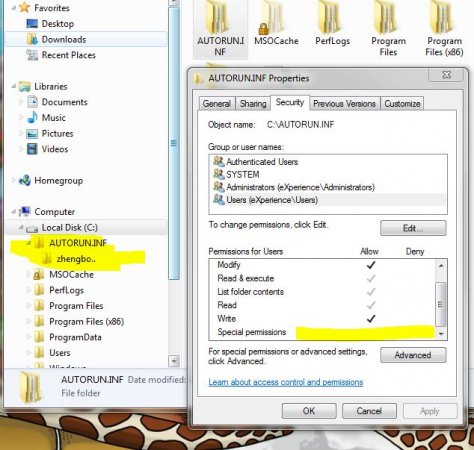
Task: Select PerfLogs in the folder tree
Action: (x=66, y=290)
